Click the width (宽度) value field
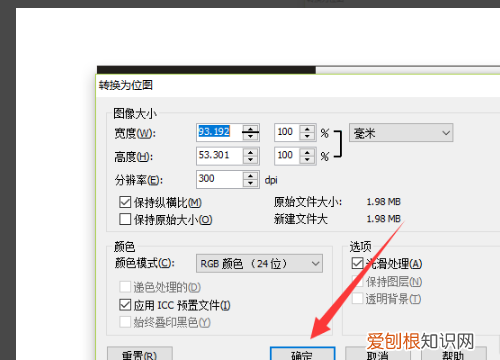500x360 pixels. (x=219, y=132)
